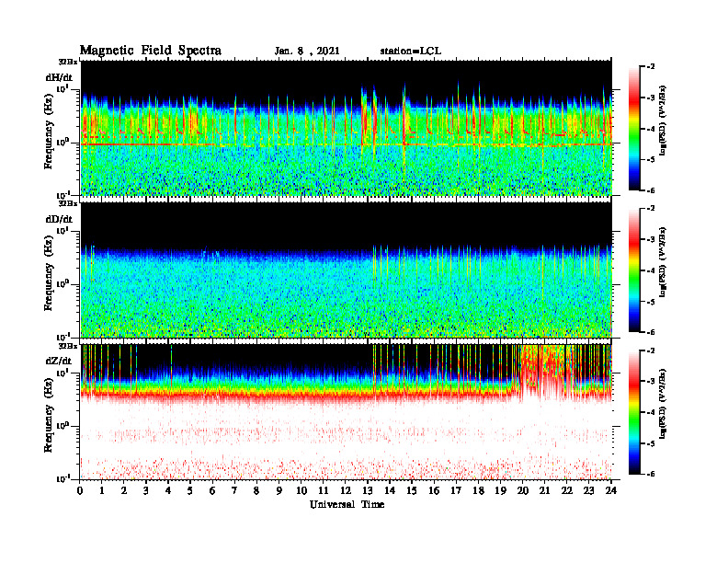Click the '-6' tick on dZ/dt color bar
Screen dimensions: 728x563
coord(651,474)
